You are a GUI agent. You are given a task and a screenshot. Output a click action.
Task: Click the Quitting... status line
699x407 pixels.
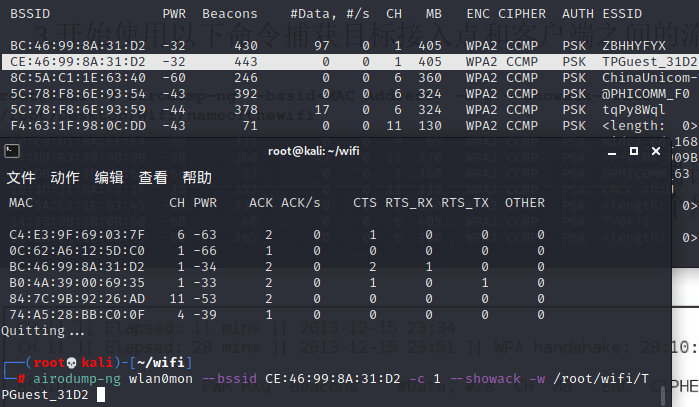43,331
